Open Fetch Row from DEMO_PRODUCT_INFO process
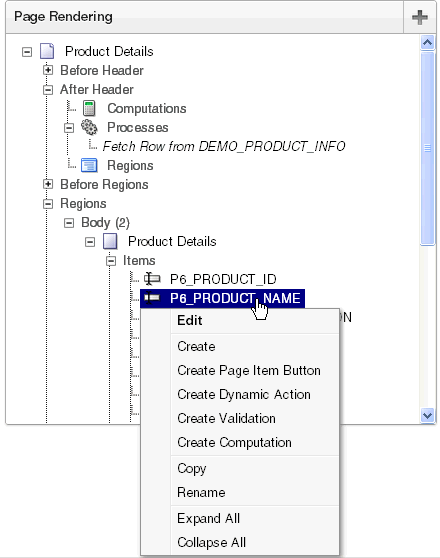The width and height of the screenshot is (440, 558). [x=224, y=146]
